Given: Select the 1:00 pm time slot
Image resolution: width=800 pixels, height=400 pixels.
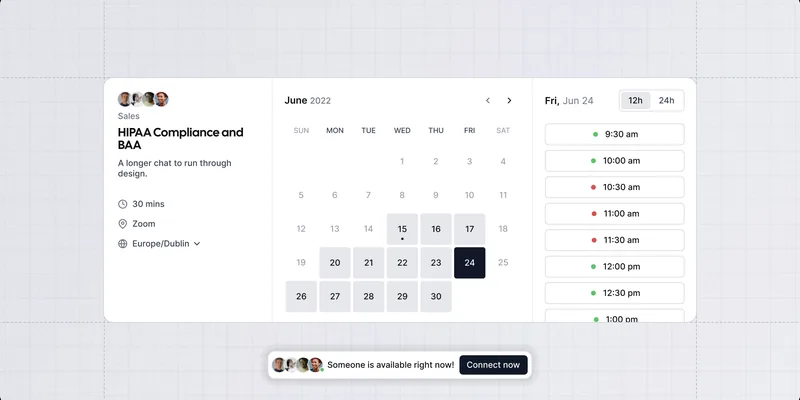Looking at the screenshot, I should click(x=614, y=316).
